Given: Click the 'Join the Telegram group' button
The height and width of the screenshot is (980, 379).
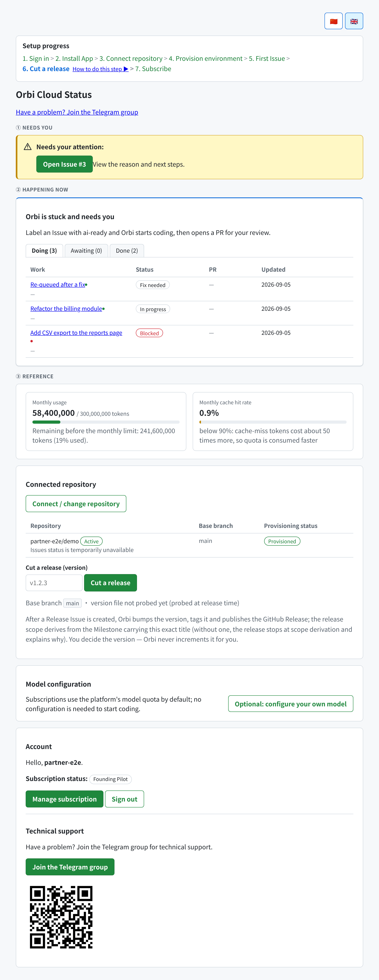Looking at the screenshot, I should point(70,867).
